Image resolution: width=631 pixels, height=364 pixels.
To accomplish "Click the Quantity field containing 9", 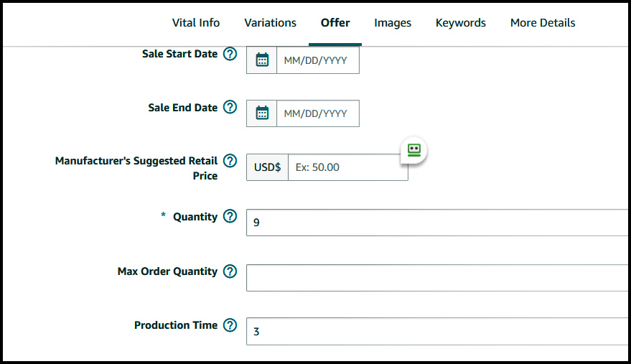I will (x=438, y=223).
